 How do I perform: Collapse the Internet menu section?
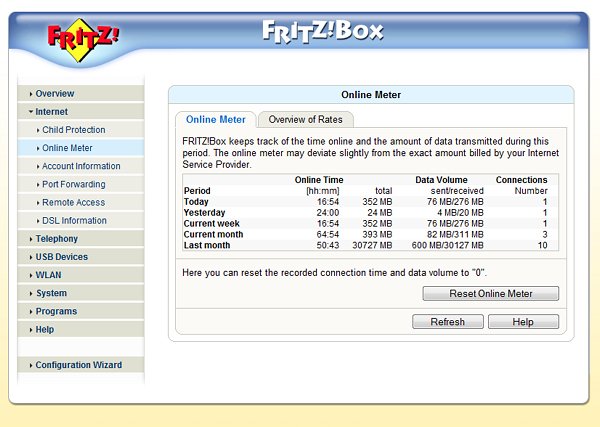pos(52,112)
